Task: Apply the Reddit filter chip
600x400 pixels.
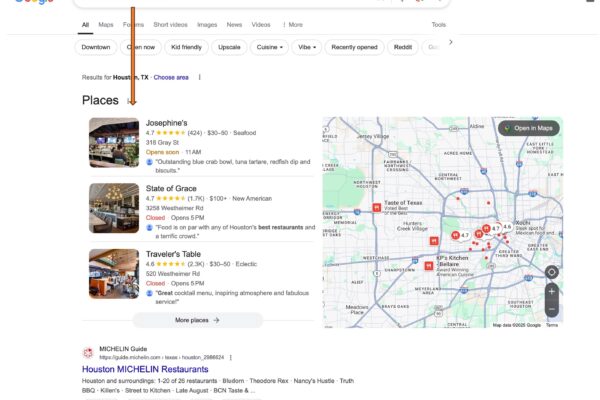Action: pyautogui.click(x=403, y=47)
